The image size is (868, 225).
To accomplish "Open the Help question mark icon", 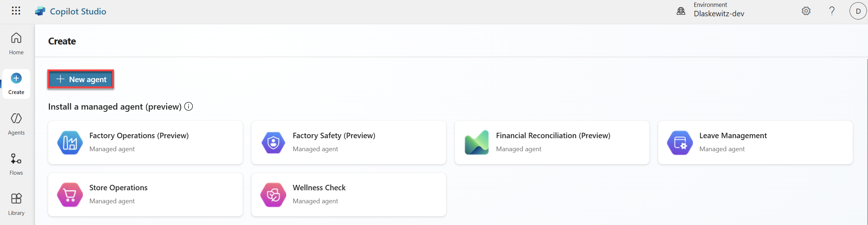I will (x=832, y=11).
